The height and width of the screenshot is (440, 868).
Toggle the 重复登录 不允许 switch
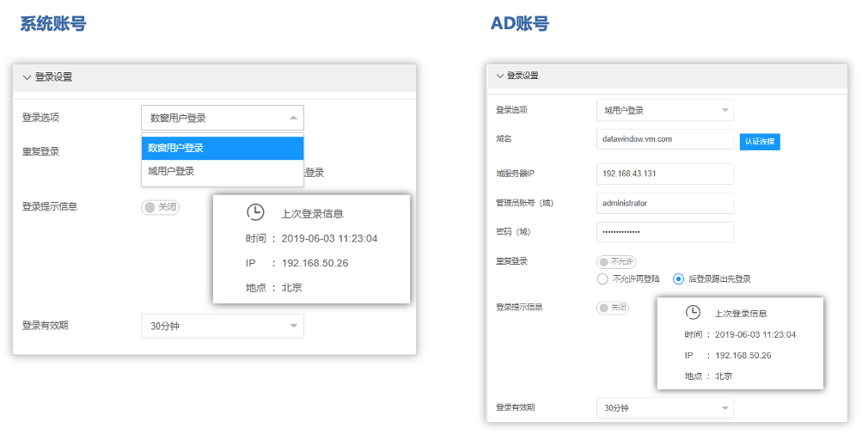pos(616,261)
